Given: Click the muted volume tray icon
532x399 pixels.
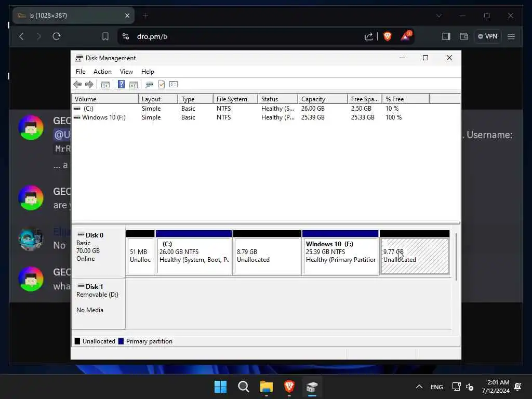Looking at the screenshot, I should coord(470,387).
